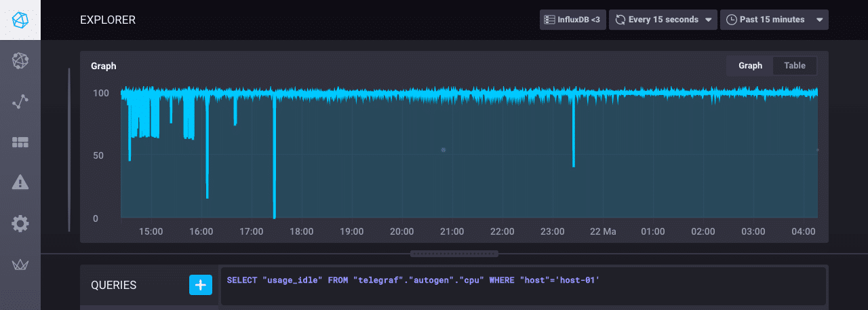The width and height of the screenshot is (868, 310).
Task: Open Alerting via the warning triangle icon
Action: 20,182
